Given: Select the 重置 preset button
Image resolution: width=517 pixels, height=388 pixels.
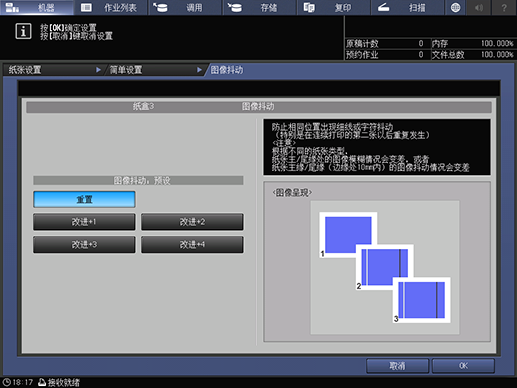Looking at the screenshot, I should (84, 199).
